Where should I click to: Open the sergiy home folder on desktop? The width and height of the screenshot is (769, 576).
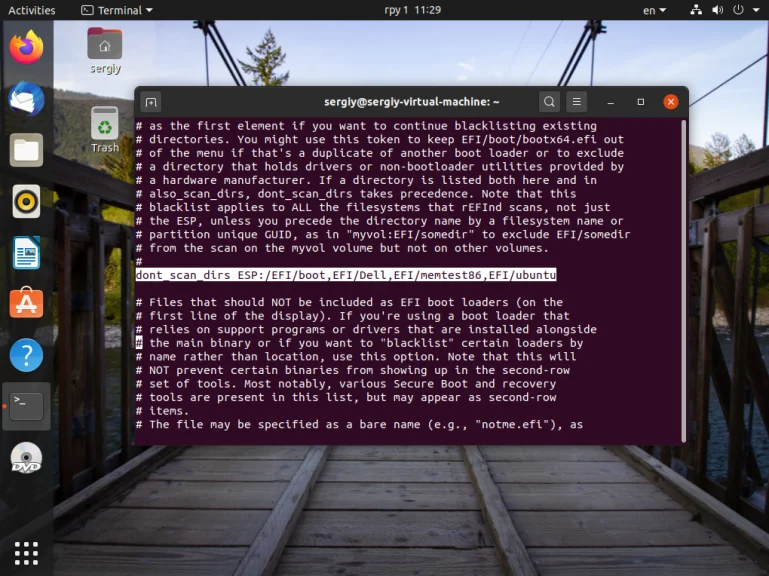(105, 51)
